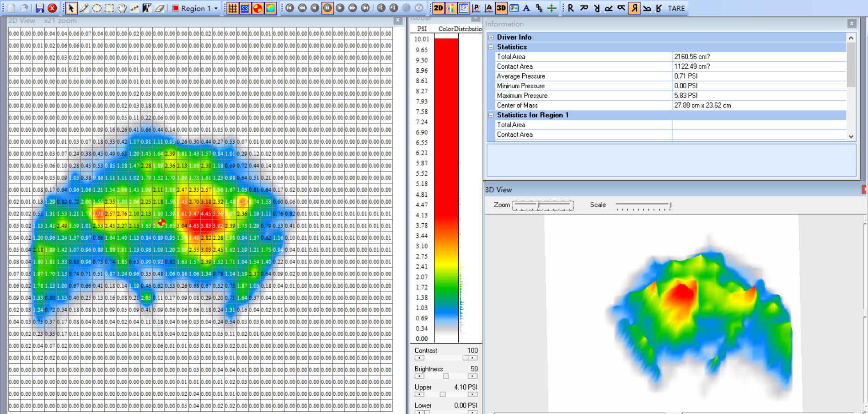
Task: Click the Information panel scroll-down arrow
Action: tap(851, 136)
